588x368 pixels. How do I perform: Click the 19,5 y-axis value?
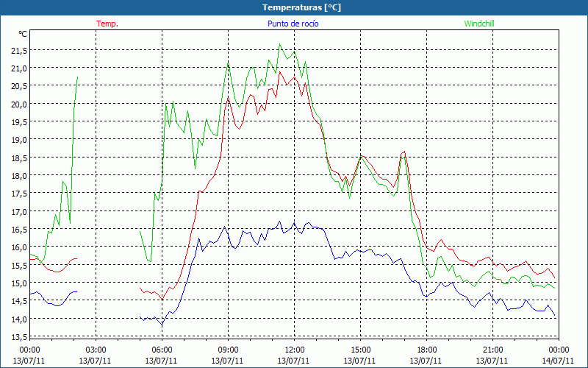[x=19, y=122]
